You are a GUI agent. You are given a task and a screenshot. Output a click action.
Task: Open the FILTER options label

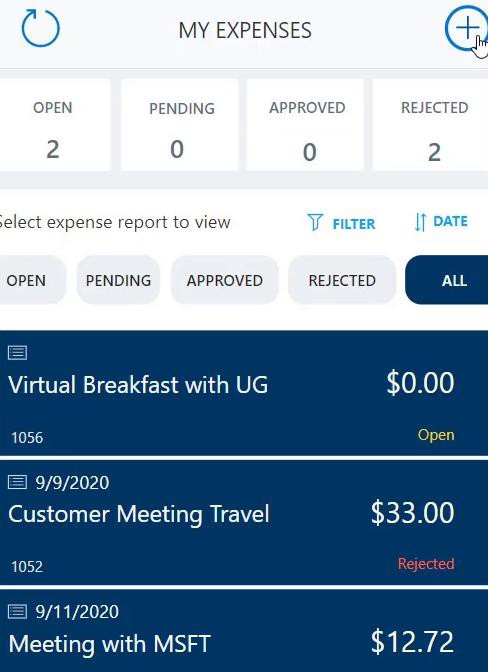point(353,224)
